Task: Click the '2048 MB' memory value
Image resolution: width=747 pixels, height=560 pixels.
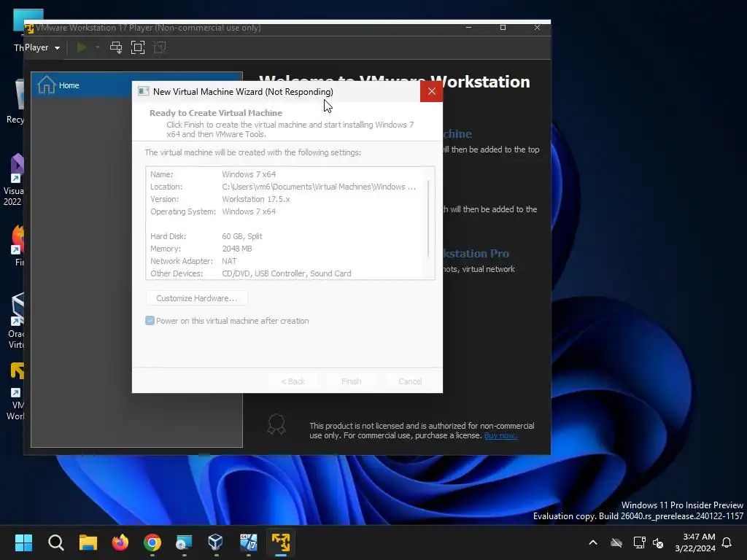Action: click(237, 249)
